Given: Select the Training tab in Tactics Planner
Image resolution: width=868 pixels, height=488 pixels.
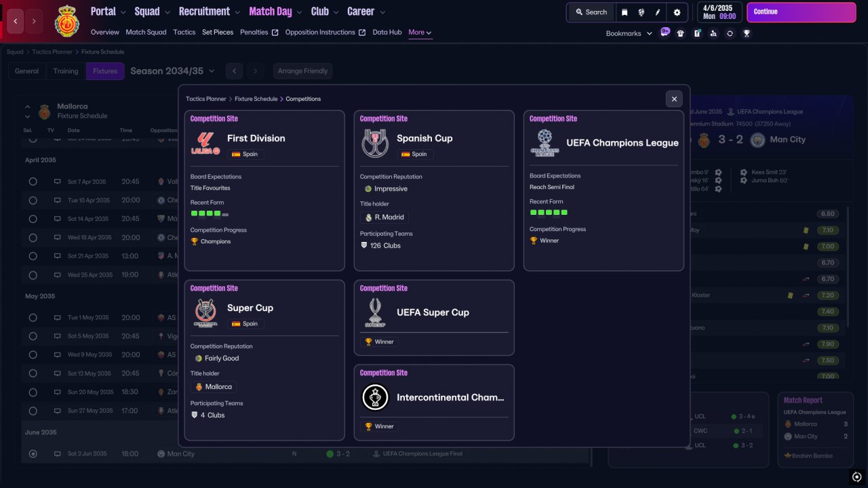Looking at the screenshot, I should click(66, 71).
